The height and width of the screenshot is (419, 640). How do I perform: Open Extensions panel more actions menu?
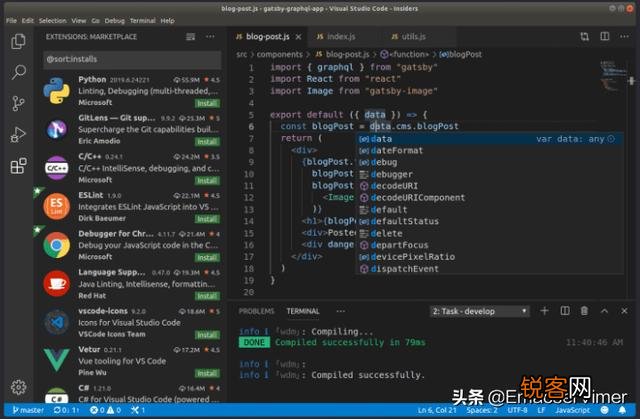click(210, 37)
